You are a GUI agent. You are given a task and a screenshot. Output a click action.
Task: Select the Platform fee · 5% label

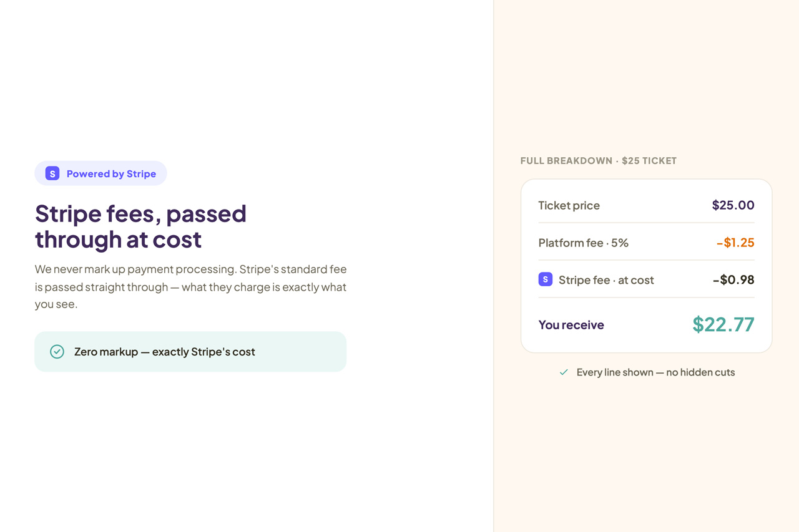point(584,243)
